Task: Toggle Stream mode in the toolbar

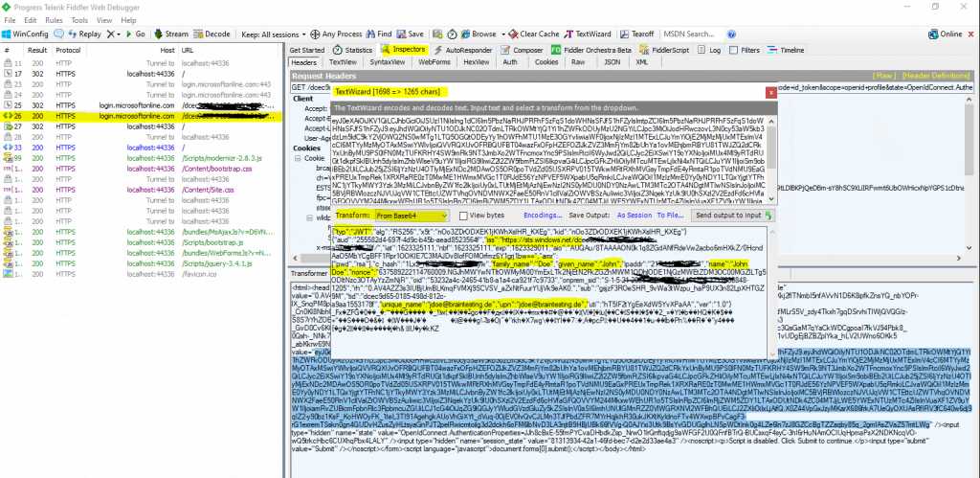Action: click(x=170, y=34)
